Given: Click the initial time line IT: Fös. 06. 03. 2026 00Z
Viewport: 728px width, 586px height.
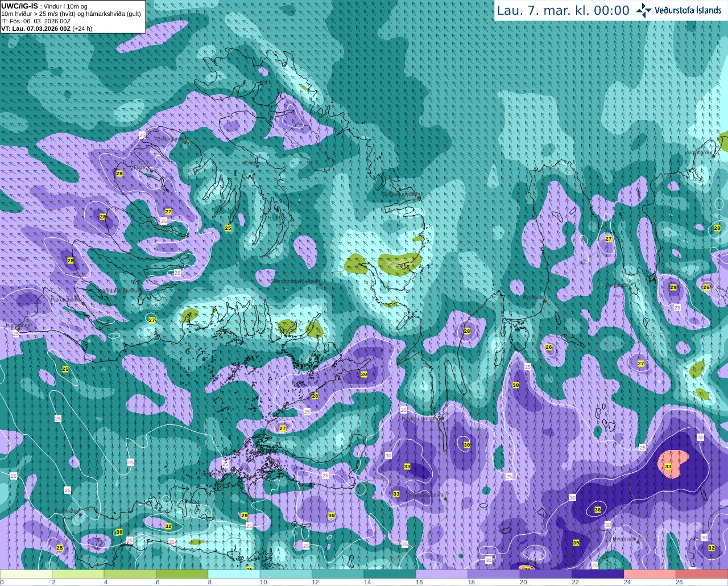Looking at the screenshot, I should pos(36,21).
